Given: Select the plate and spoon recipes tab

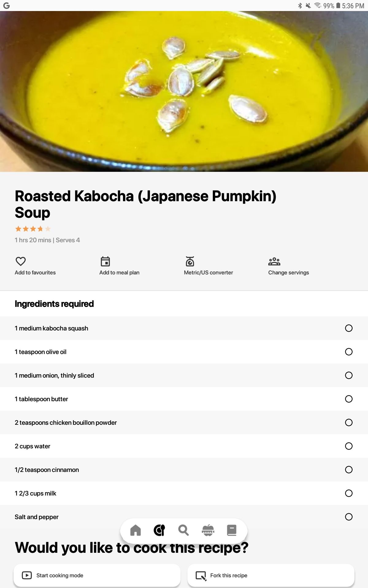Looking at the screenshot, I should 159,530.
